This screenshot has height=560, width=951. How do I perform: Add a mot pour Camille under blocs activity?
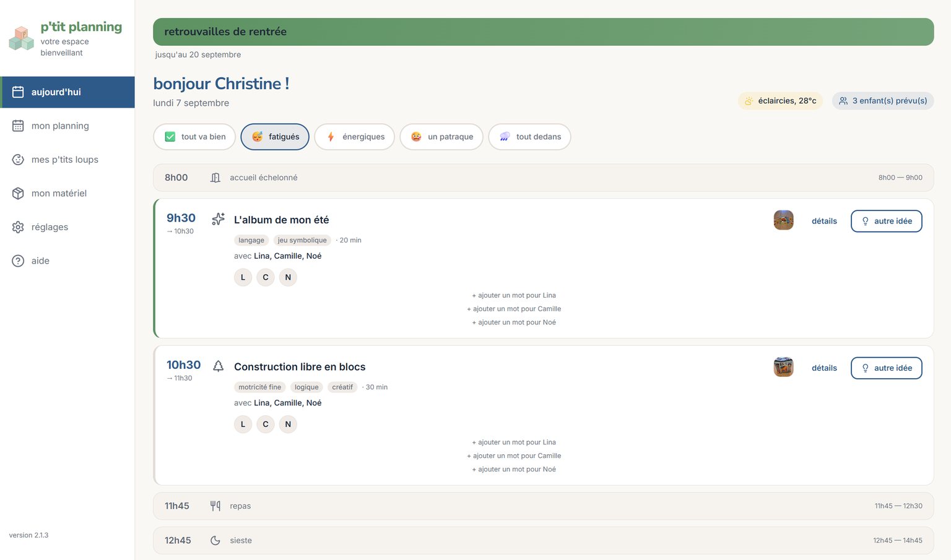(x=514, y=456)
